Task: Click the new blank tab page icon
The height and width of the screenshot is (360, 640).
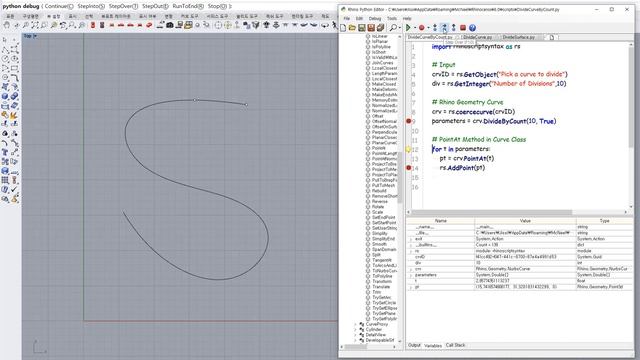Action: click(552, 38)
